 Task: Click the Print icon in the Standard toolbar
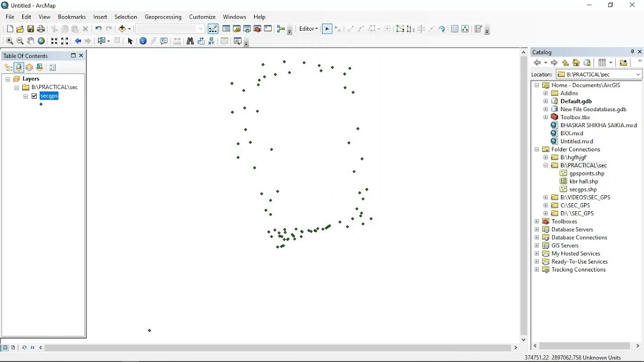pyautogui.click(x=41, y=29)
